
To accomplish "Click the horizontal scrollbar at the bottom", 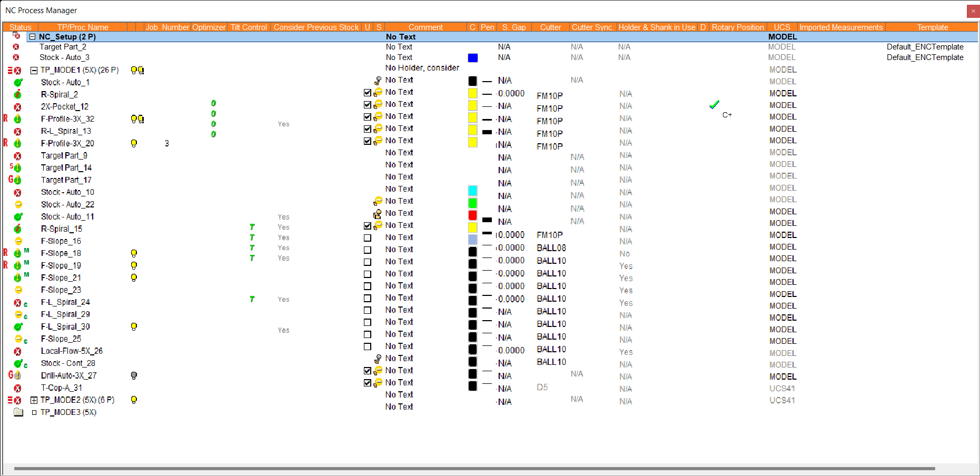I will [474, 468].
